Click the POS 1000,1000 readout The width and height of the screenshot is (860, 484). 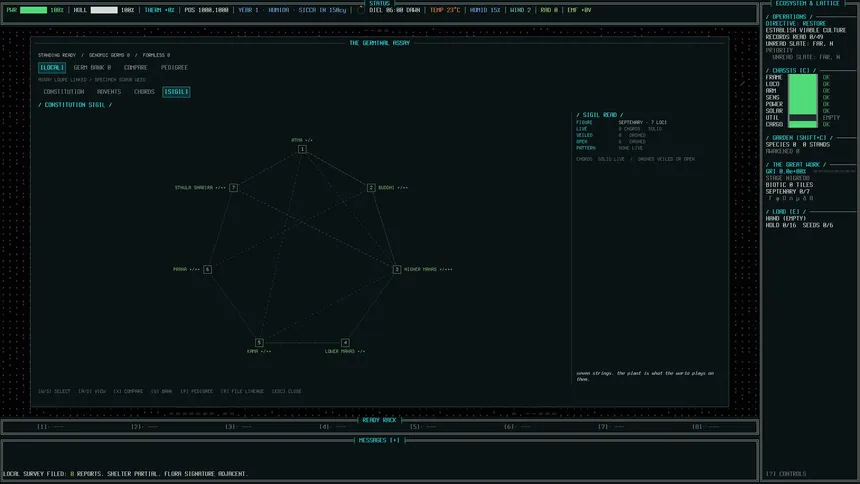(206, 10)
